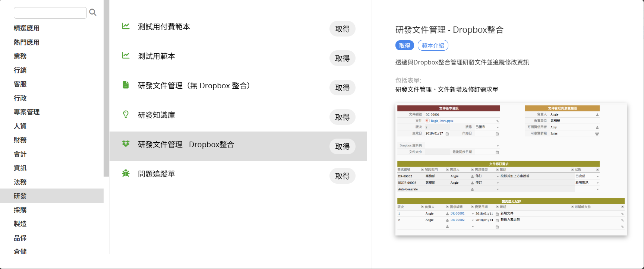This screenshot has height=269, width=644.
Task: Select 精選應用 category in sidebar
Action: [x=26, y=28]
